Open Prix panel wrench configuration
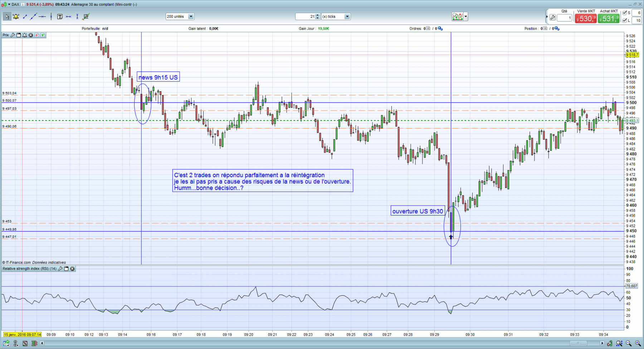Image resolution: width=644 pixels, height=349 pixels. point(13,35)
